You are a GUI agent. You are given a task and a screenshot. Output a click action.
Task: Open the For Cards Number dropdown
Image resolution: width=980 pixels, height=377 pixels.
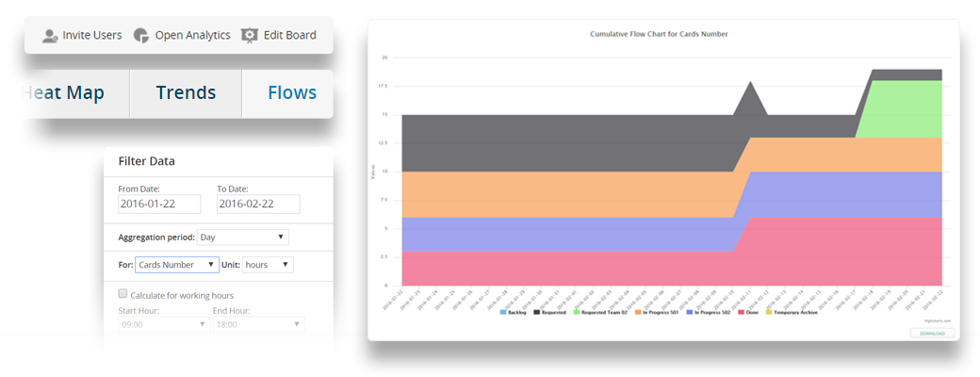(x=177, y=265)
